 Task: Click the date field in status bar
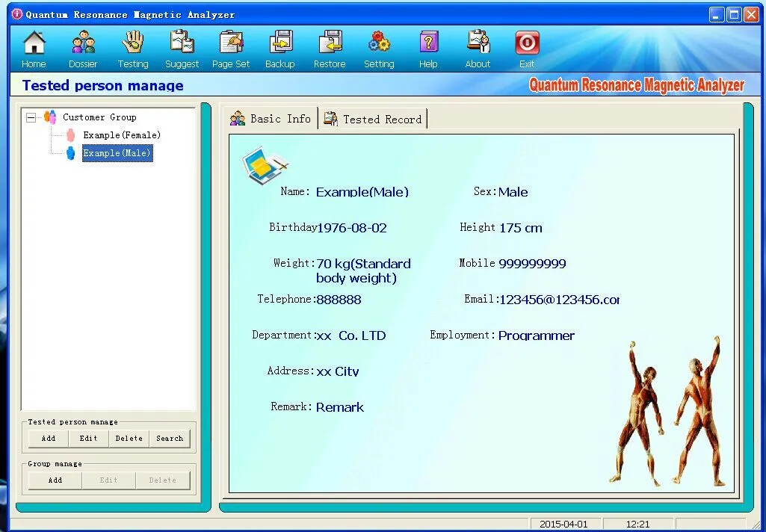566,524
